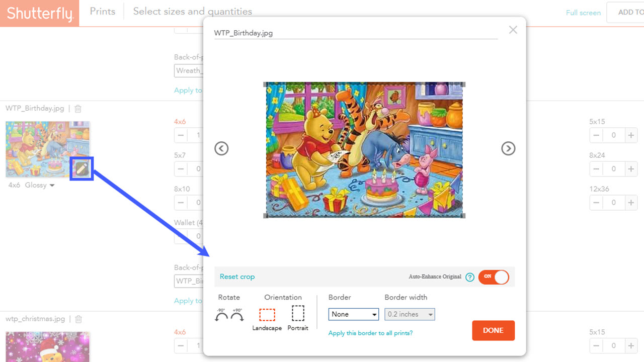Image resolution: width=644 pixels, height=362 pixels.
Task: Select the Landscape orientation option
Action: click(x=267, y=316)
